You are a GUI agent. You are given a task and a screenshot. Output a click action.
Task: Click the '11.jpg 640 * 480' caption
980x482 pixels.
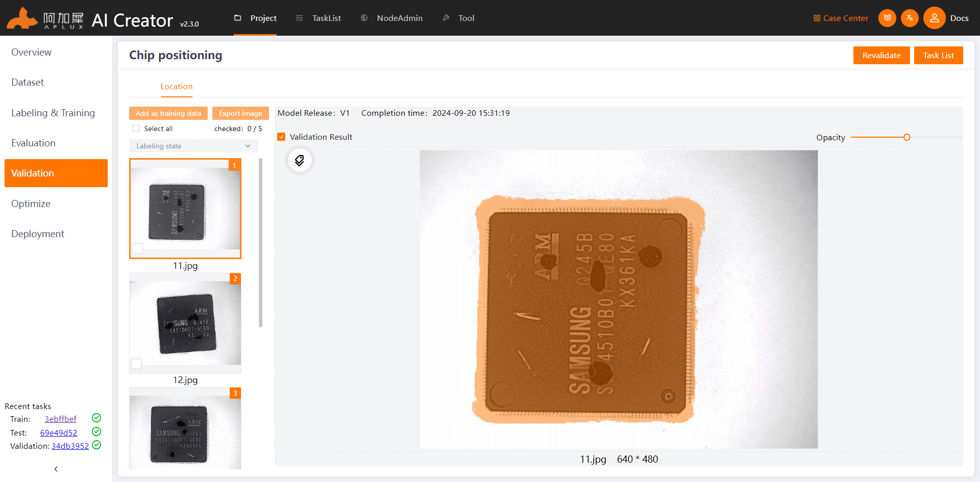[619, 459]
